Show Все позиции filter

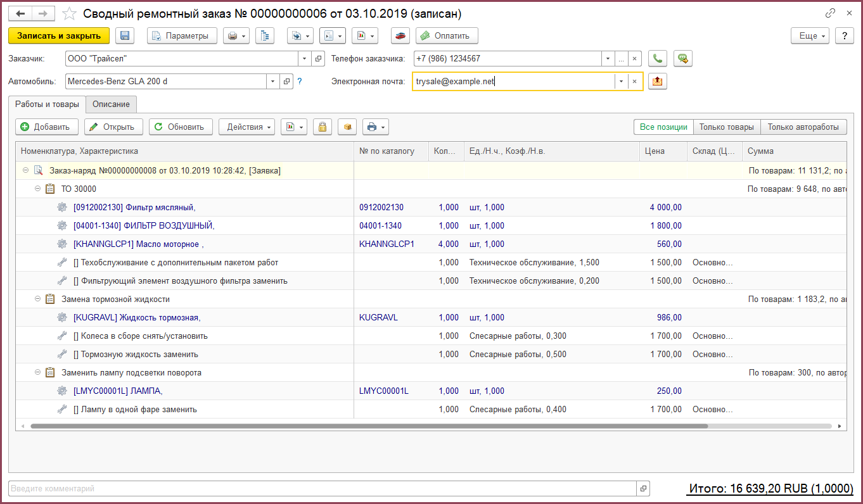pyautogui.click(x=663, y=127)
